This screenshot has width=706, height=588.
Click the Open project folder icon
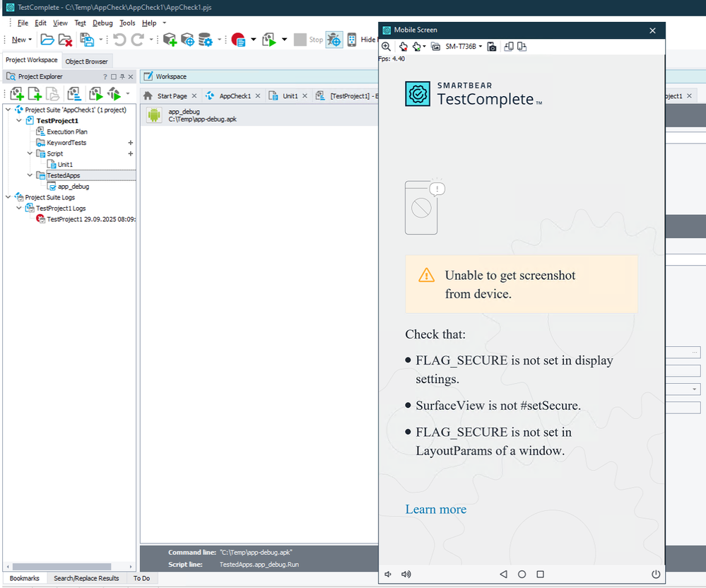[47, 40]
